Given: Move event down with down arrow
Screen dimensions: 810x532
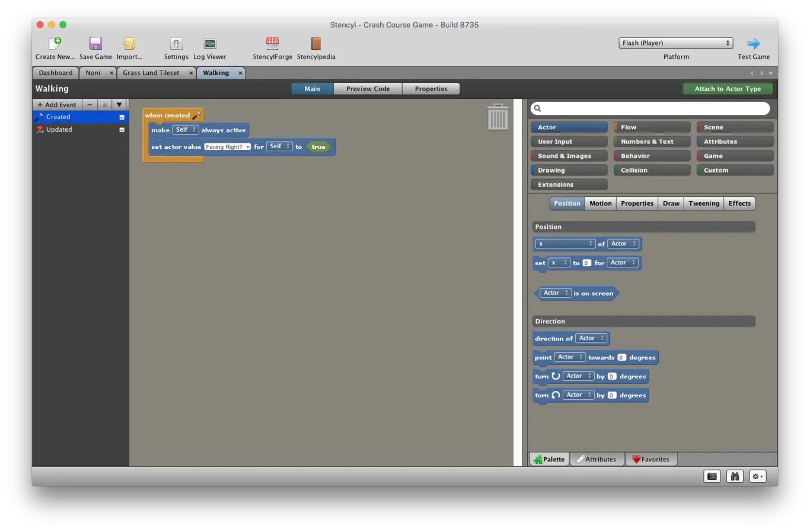Looking at the screenshot, I should click(119, 104).
